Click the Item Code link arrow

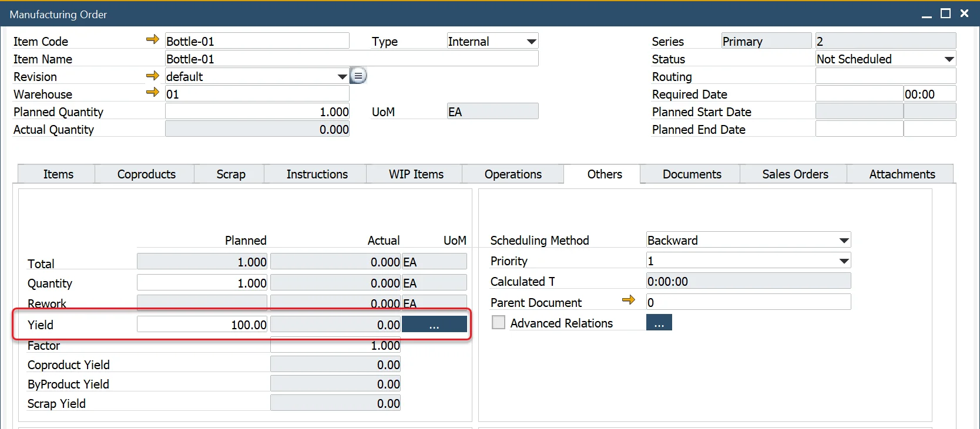(x=152, y=40)
